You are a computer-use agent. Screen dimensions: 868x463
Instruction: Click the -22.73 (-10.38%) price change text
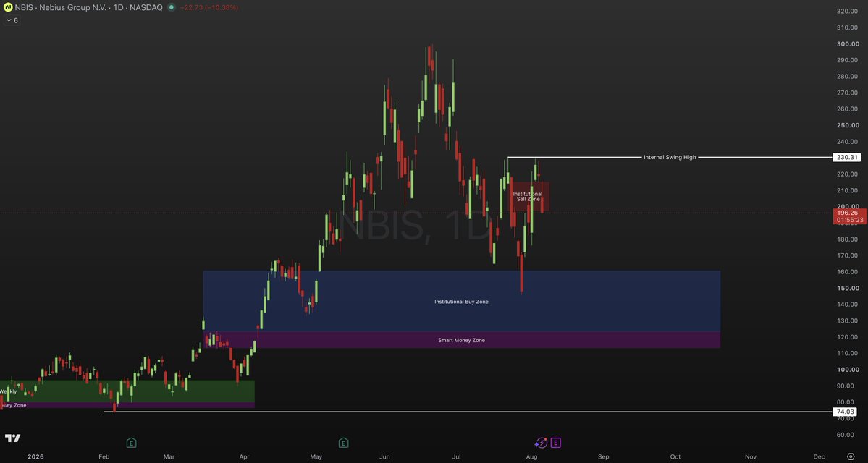[x=209, y=8]
